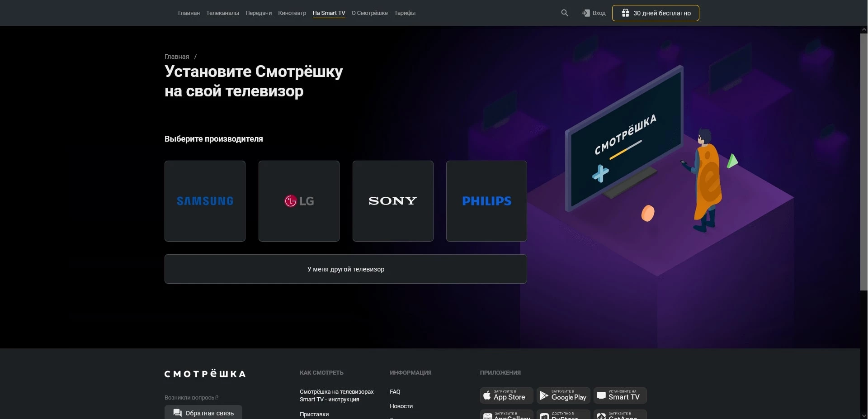The image size is (868, 419).
Task: Follow the Главная breadcrumb link
Action: (x=177, y=57)
